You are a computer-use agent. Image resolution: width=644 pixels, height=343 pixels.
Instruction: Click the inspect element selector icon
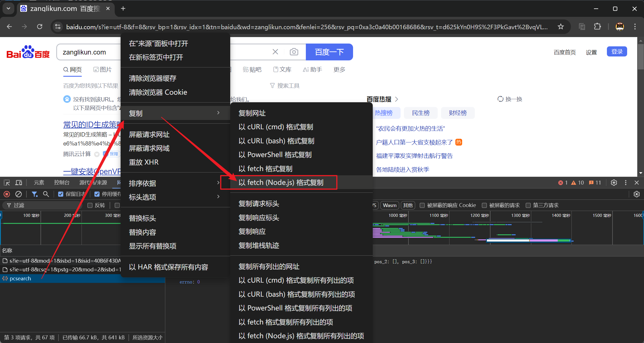click(x=7, y=183)
